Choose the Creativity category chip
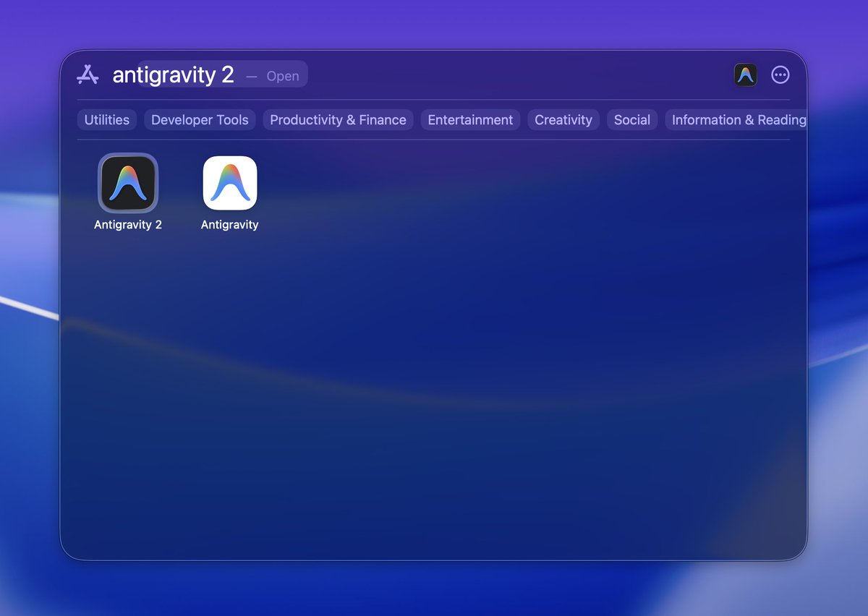Screen dimensions: 868x616 pyautogui.click(x=563, y=120)
